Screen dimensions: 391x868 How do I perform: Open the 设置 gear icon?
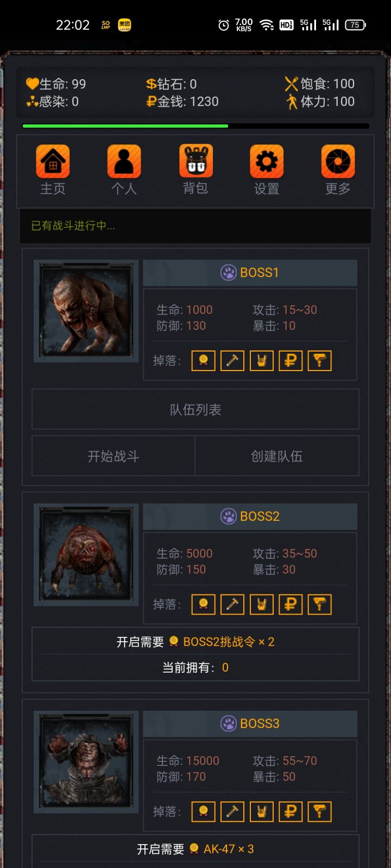tap(267, 162)
